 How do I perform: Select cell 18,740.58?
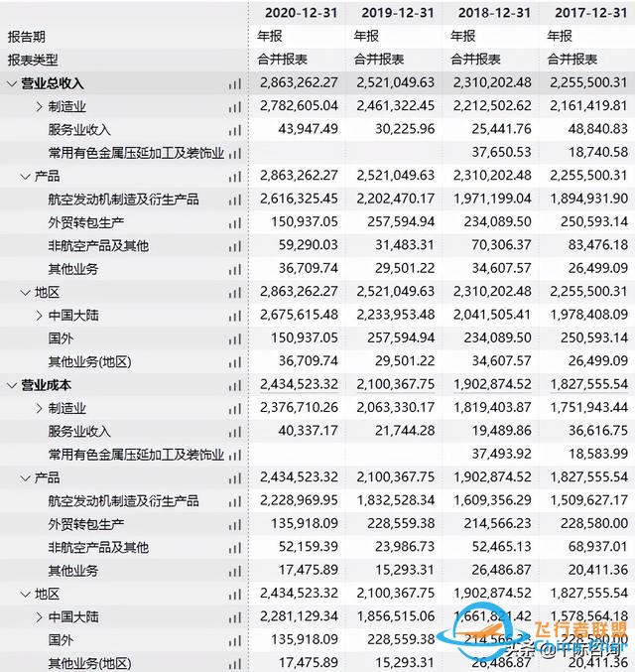point(598,152)
